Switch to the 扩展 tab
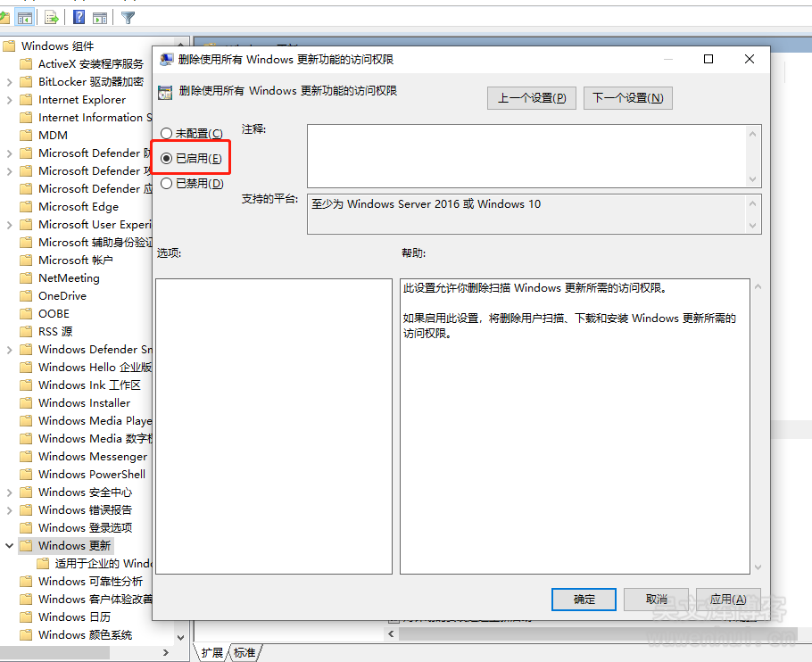The width and height of the screenshot is (812, 662). point(211,653)
